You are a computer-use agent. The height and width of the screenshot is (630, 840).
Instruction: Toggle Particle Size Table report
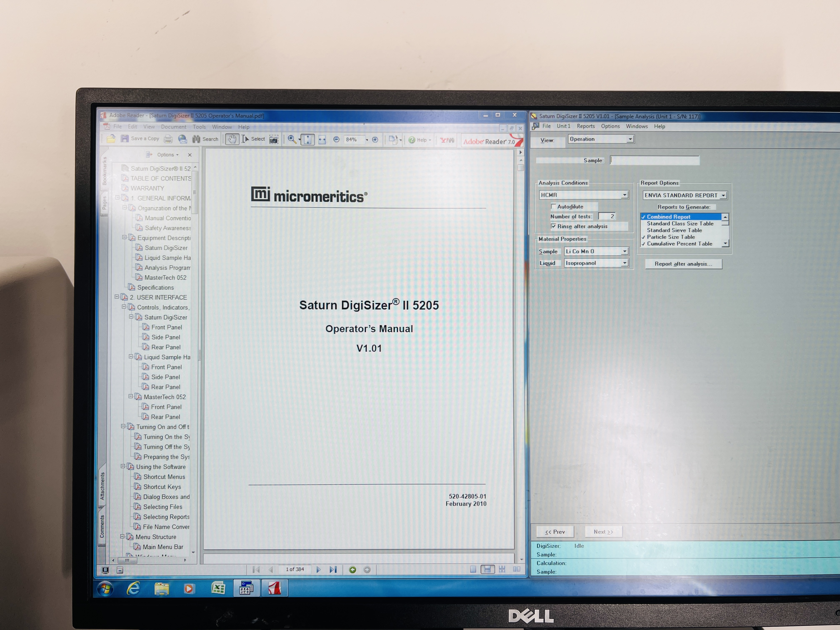tap(671, 237)
